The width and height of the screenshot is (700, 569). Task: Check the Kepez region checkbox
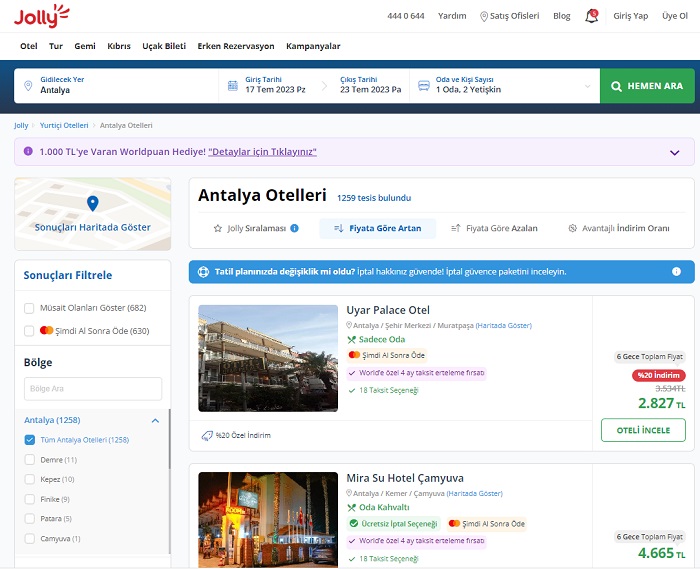click(x=29, y=479)
